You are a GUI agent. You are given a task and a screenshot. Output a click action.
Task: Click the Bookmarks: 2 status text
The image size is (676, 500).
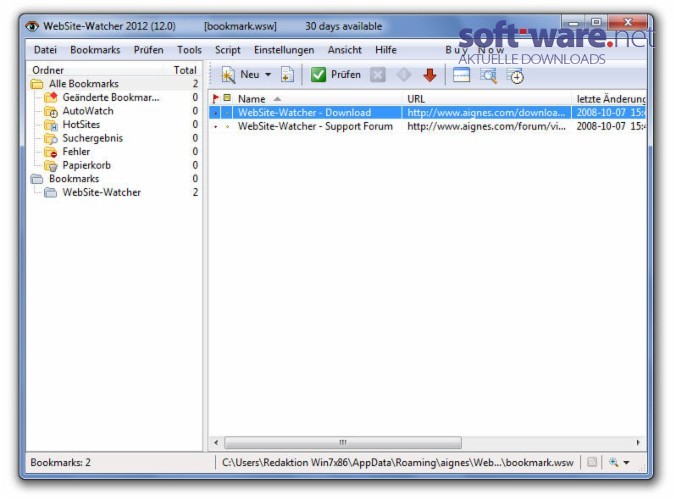[x=60, y=462]
